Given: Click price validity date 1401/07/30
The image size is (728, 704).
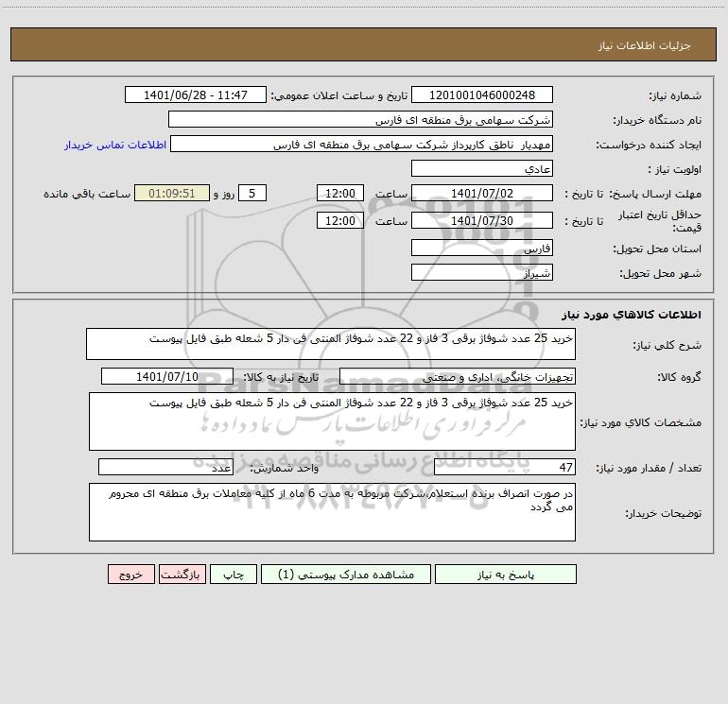Looking at the screenshot, I should 482,220.
